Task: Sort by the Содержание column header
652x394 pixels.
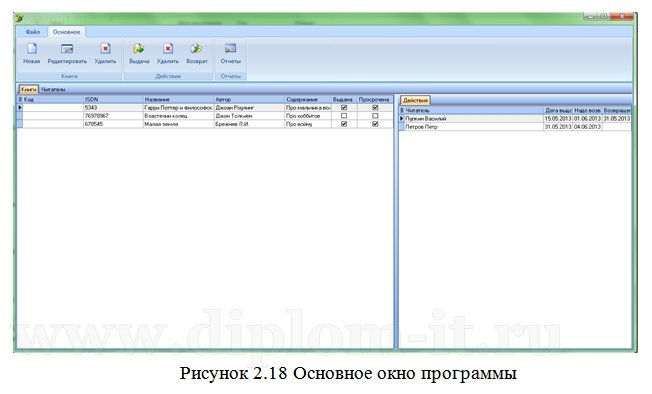Action: coord(308,100)
